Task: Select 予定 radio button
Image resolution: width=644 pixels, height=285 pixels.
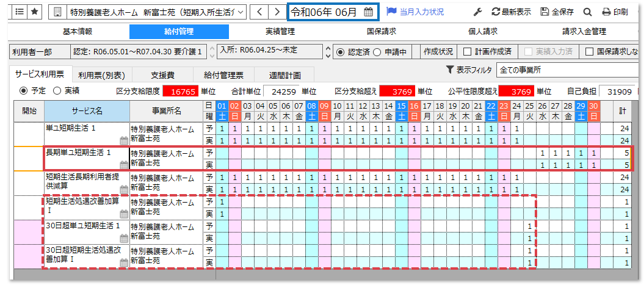Action: tap(23, 90)
